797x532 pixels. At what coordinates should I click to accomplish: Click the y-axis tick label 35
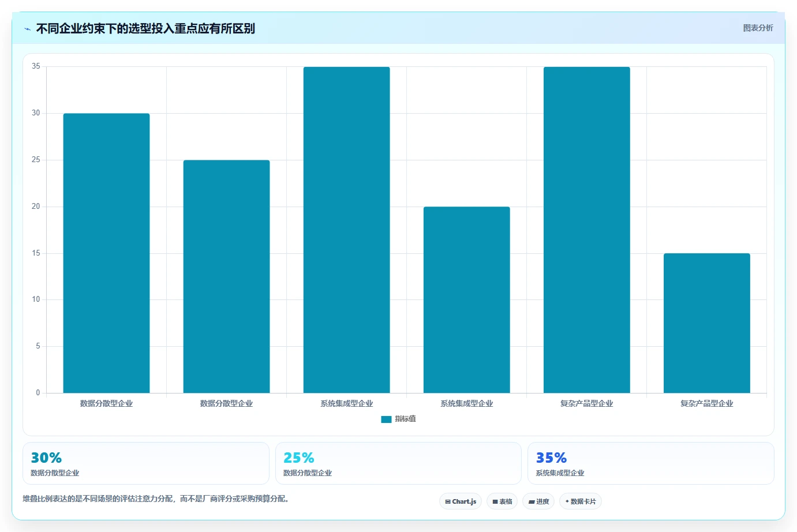pyautogui.click(x=36, y=66)
